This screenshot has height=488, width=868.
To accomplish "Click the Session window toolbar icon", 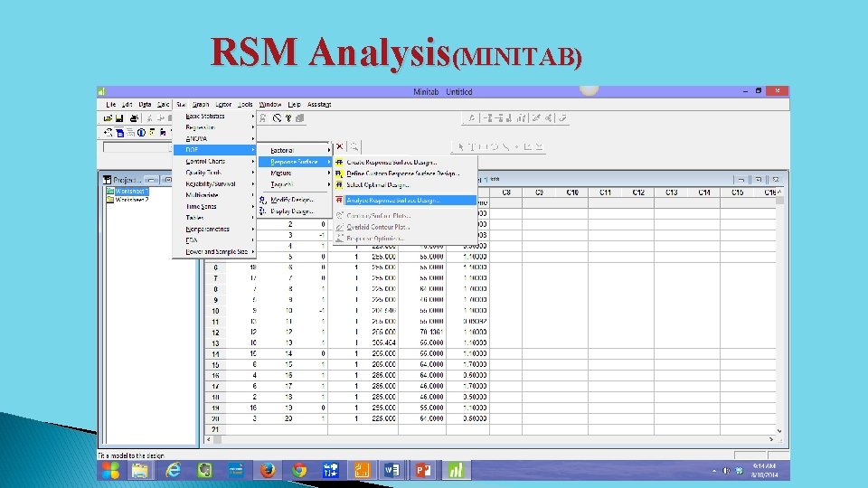I will pos(119,132).
